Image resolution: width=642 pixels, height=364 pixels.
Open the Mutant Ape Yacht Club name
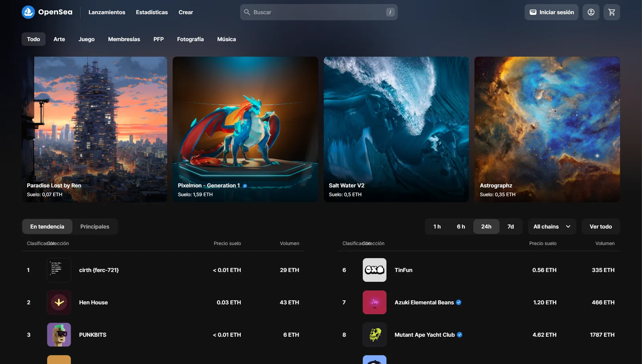pyautogui.click(x=425, y=335)
